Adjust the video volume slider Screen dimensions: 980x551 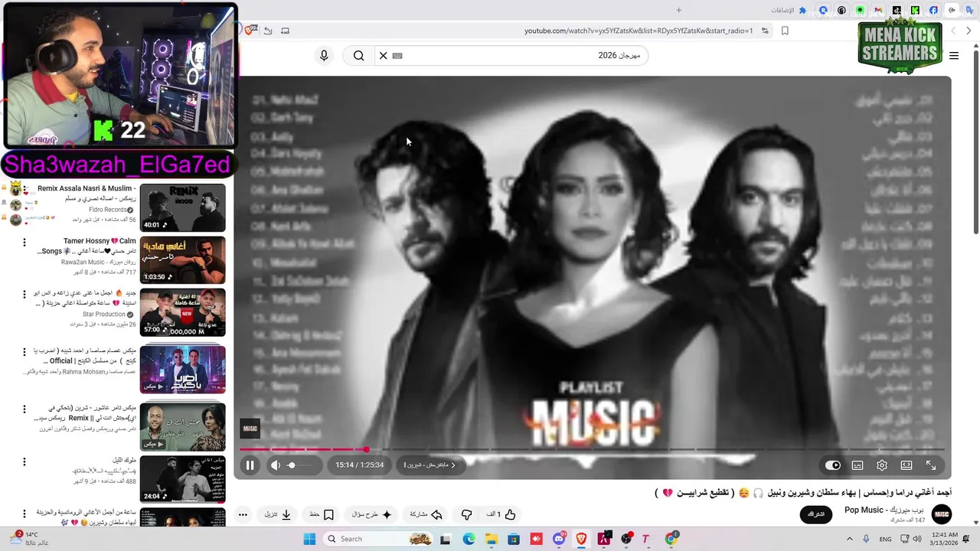302,465
